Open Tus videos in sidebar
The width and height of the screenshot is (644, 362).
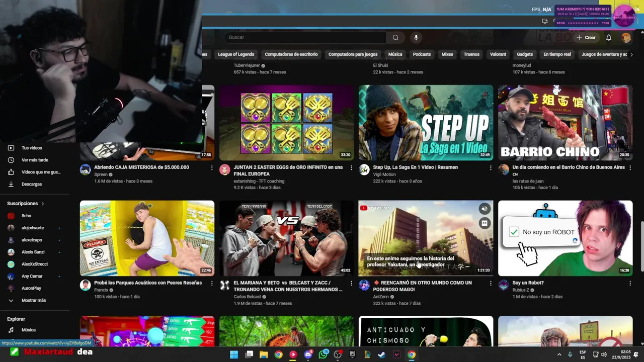[32, 148]
